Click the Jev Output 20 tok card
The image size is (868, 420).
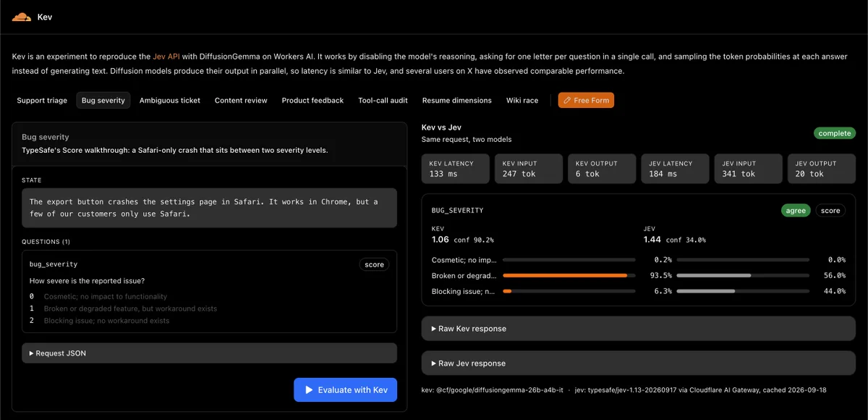(822, 169)
